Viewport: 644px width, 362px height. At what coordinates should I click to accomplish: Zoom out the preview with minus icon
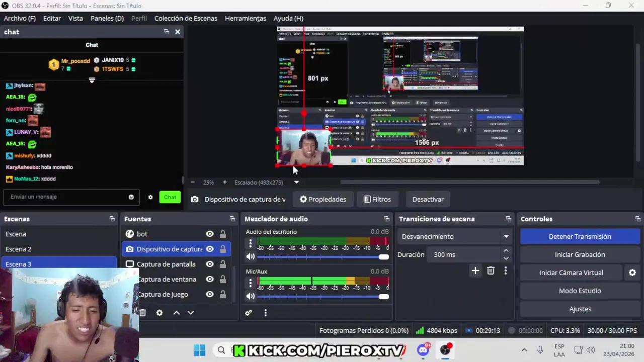193,183
